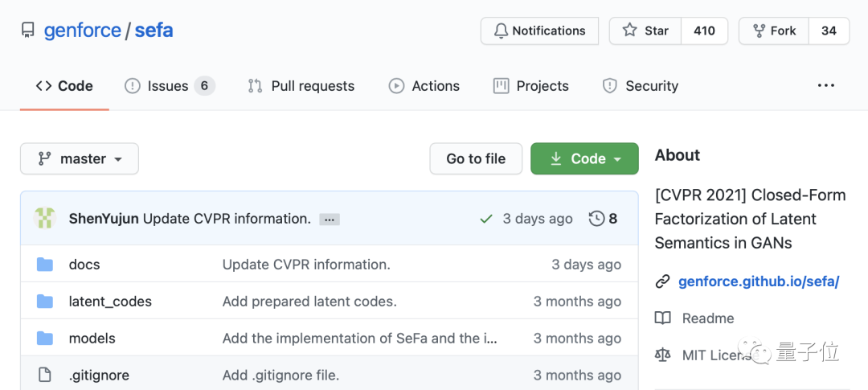Open the genforce.github.io/sefa/ link
The width and height of the screenshot is (868, 390).
pos(758,281)
